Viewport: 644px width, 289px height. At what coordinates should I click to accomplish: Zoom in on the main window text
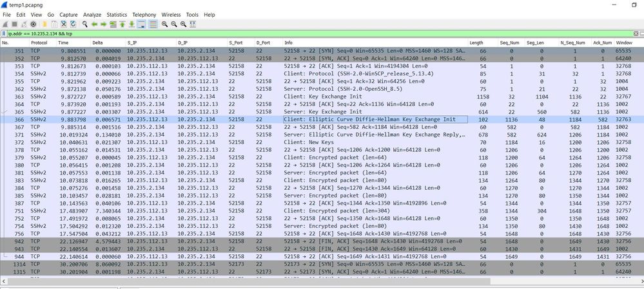(164, 24)
